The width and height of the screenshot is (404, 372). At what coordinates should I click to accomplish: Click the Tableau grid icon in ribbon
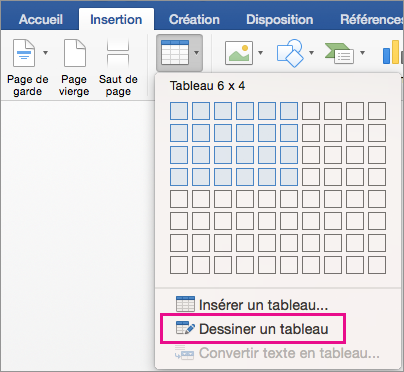[x=175, y=53]
